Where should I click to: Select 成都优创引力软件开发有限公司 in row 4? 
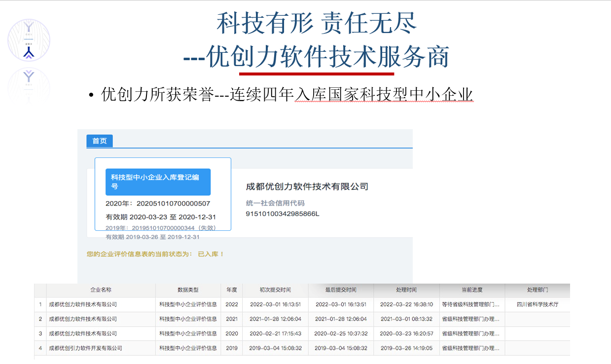(85, 348)
